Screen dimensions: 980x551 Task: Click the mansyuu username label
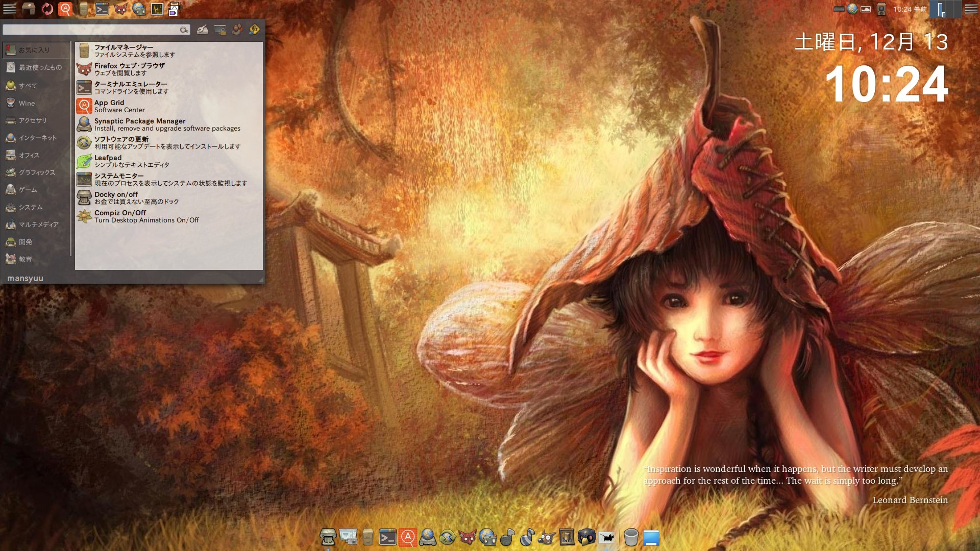25,279
